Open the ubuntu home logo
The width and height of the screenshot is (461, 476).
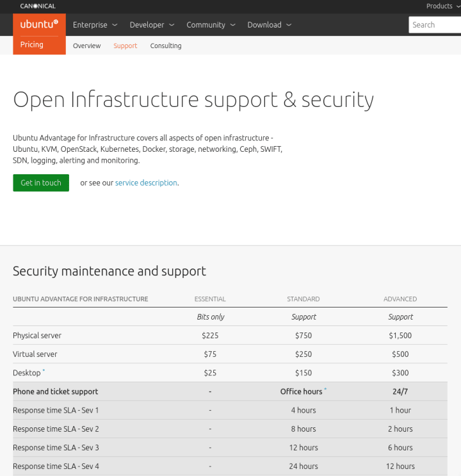tap(39, 24)
